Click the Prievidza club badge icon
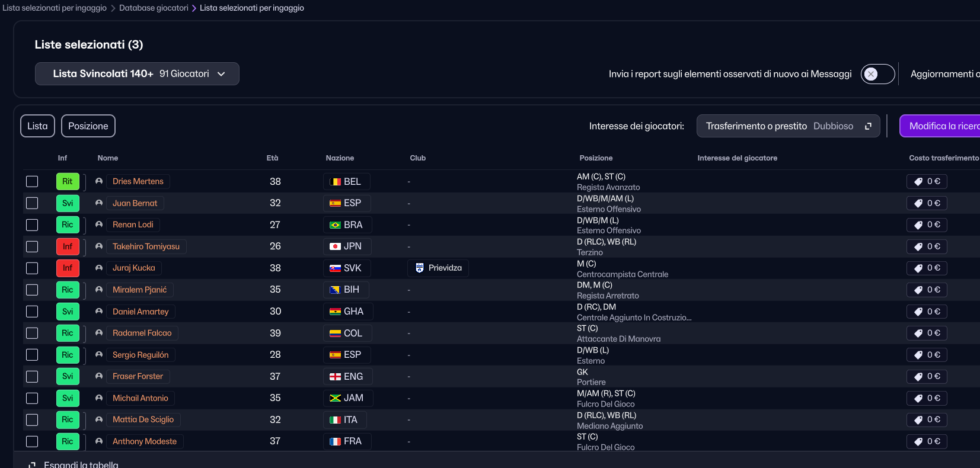The height and width of the screenshot is (468, 980). point(420,268)
